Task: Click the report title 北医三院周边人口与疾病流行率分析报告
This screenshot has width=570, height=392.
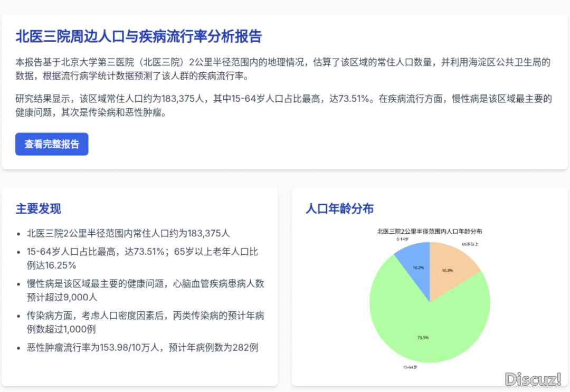Action: [138, 36]
